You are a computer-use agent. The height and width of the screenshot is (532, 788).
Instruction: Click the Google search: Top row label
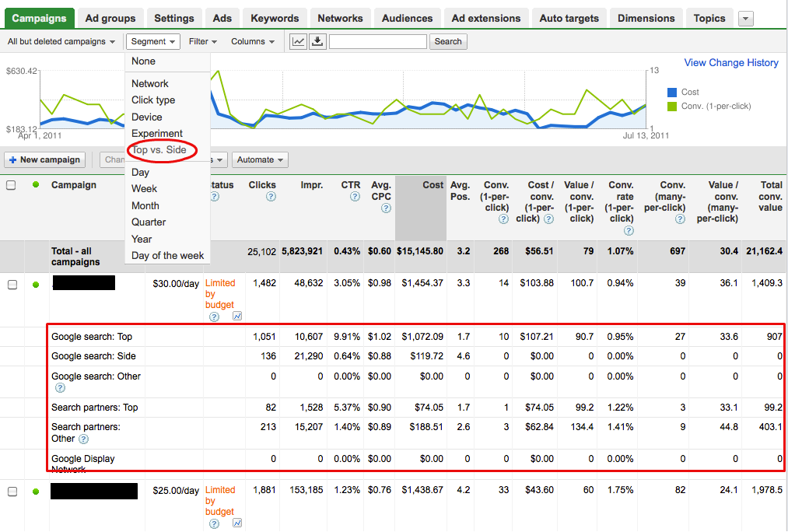point(92,337)
